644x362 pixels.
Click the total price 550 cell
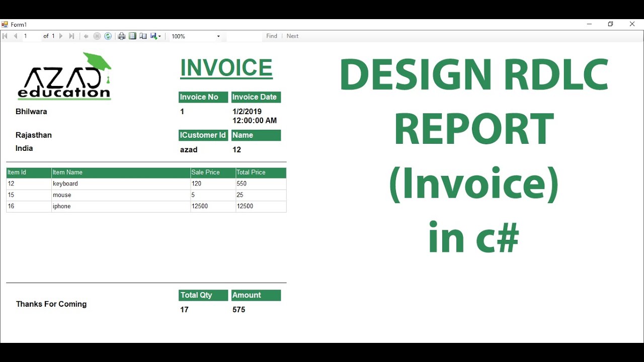261,184
